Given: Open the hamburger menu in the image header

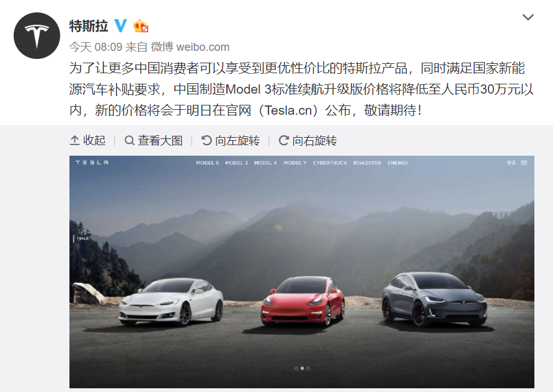Looking at the screenshot, I should [524, 163].
